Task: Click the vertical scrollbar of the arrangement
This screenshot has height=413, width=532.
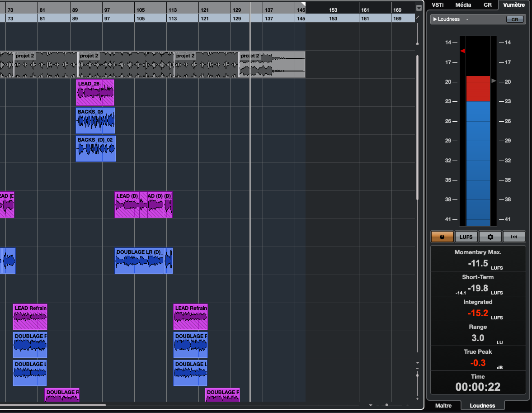Action: (x=417, y=128)
